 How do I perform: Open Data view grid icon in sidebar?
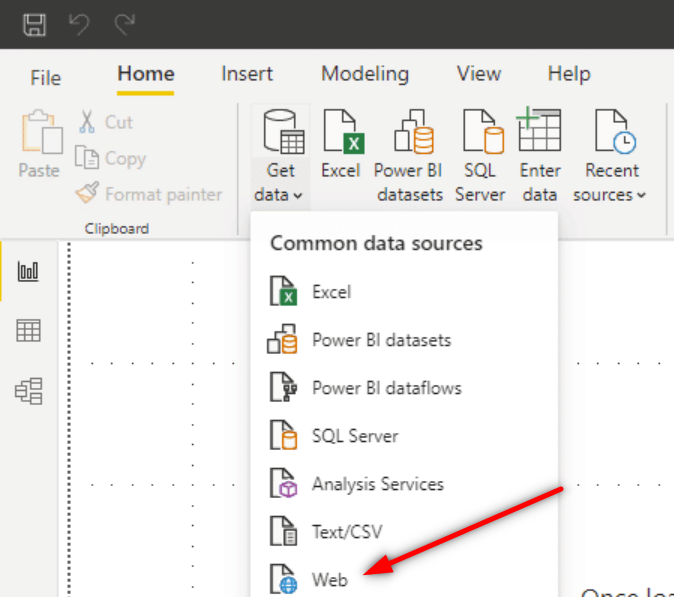tap(28, 331)
